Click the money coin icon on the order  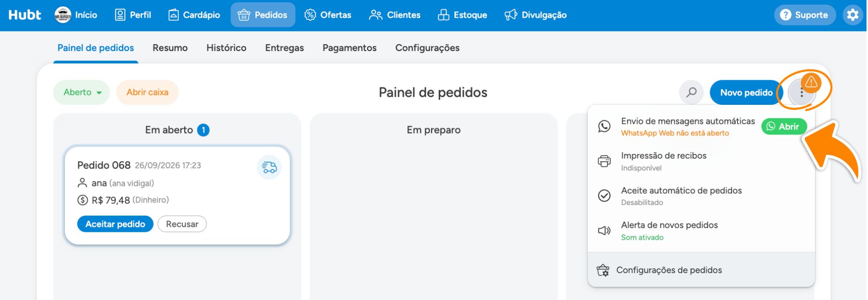tap(82, 200)
